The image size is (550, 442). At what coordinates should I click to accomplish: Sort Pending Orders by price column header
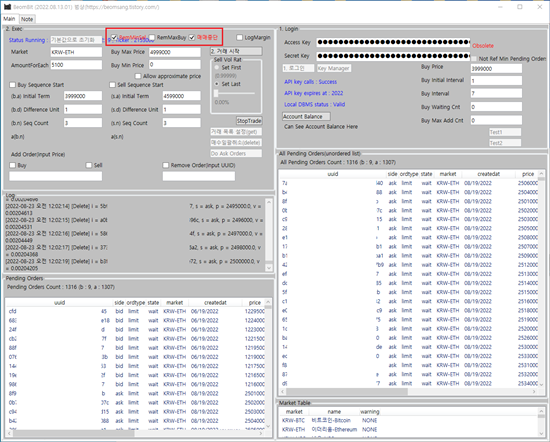(x=255, y=302)
